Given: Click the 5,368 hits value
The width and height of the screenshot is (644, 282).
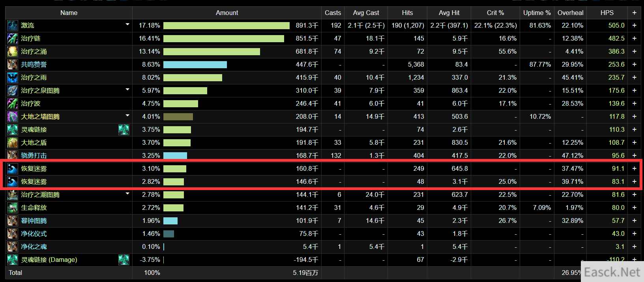Looking at the screenshot, I should [416, 65].
